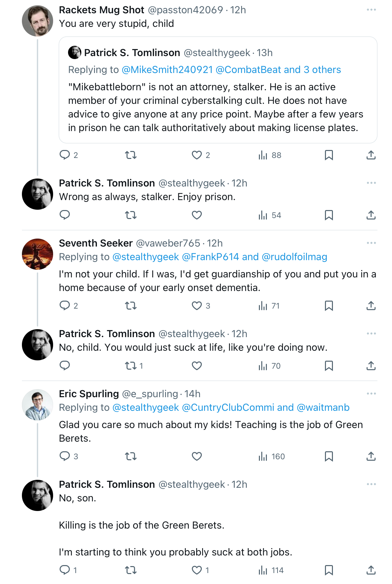Bookmark Eric Spurling's tweet
The image size is (392, 584).
(x=329, y=456)
